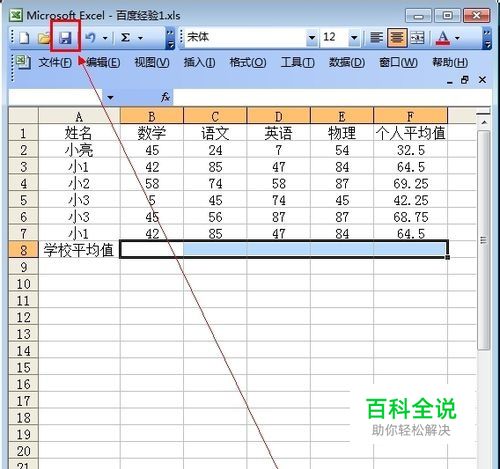Click the Merge and Center icon
Screen dimensions: 500x469
[417, 37]
